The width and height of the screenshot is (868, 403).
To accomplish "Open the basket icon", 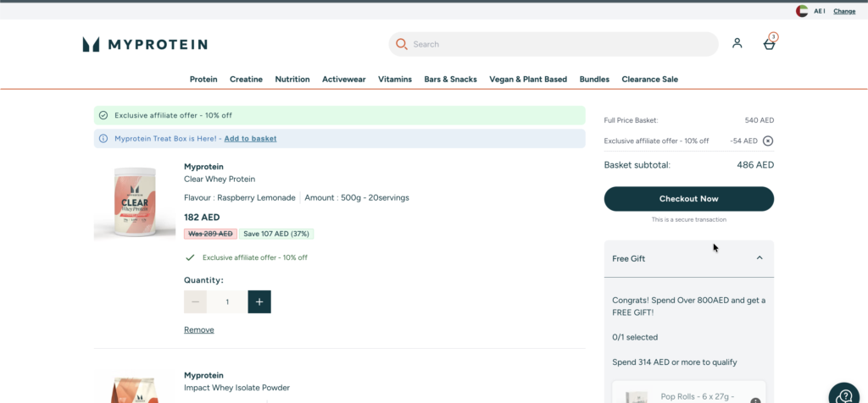I will pos(770,42).
